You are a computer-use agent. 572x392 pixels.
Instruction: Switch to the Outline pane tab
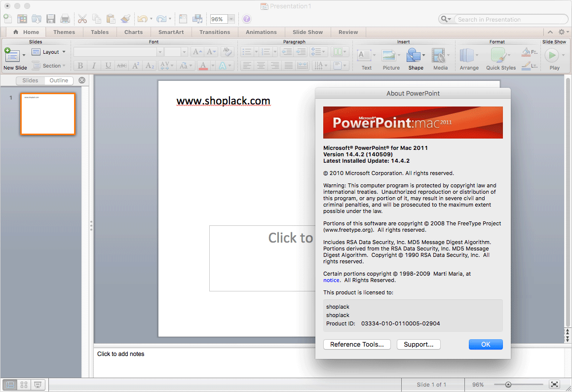[x=59, y=80]
